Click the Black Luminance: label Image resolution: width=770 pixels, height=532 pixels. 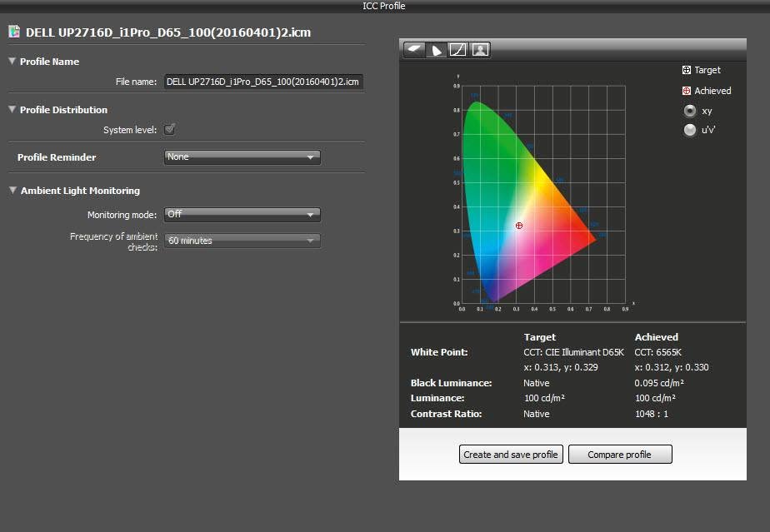point(452,383)
